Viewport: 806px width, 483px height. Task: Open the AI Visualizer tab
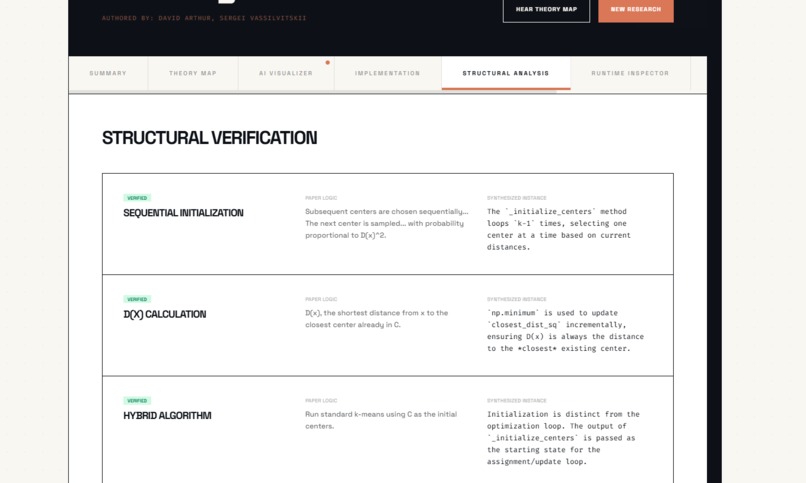pyautogui.click(x=286, y=73)
